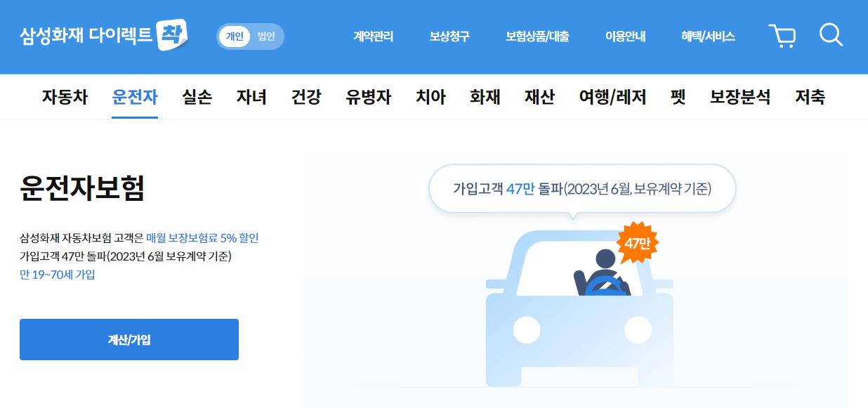Open the 계약관리 menu

373,37
